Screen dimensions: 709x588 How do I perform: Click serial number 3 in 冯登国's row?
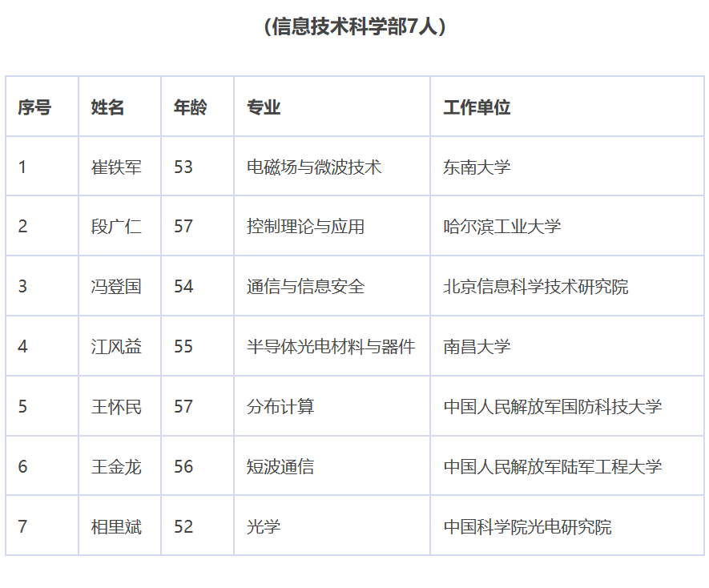22,286
